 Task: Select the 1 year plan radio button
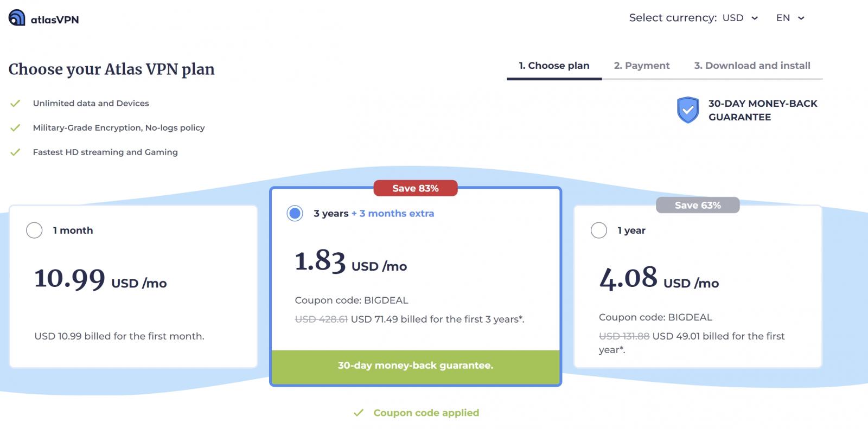point(599,230)
